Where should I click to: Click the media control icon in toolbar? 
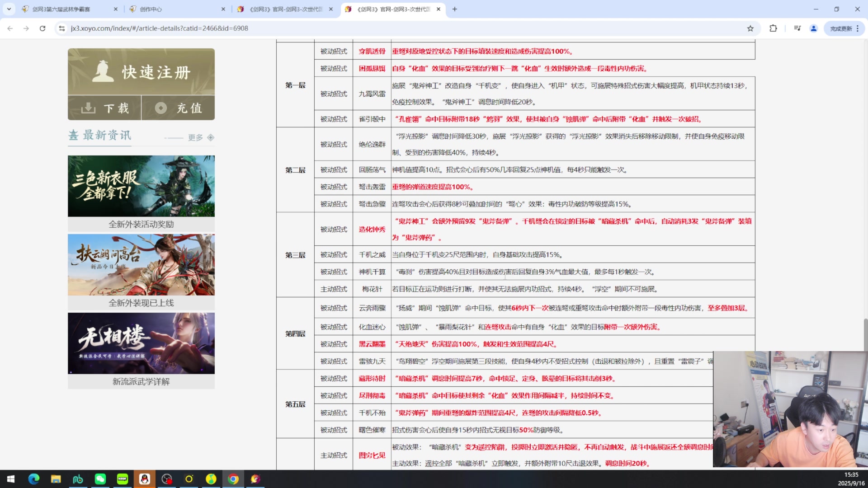797,28
